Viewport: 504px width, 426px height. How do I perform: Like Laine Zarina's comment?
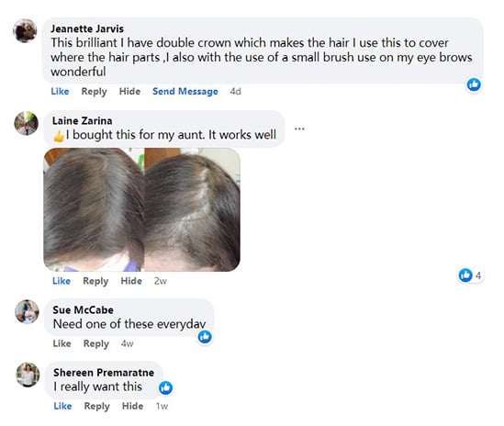pos(62,281)
